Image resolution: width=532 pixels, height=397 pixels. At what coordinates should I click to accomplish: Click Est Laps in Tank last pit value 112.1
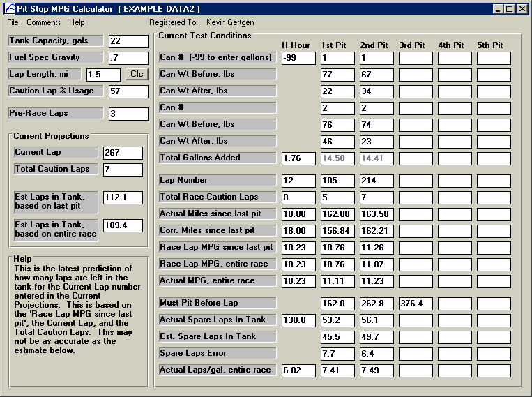123,197
